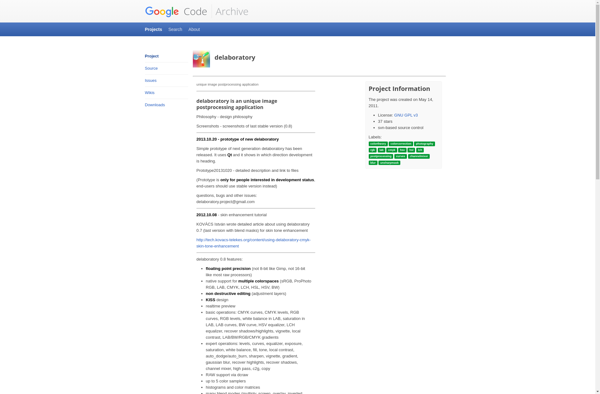Click the Google Code Archive logo

click(x=196, y=11)
